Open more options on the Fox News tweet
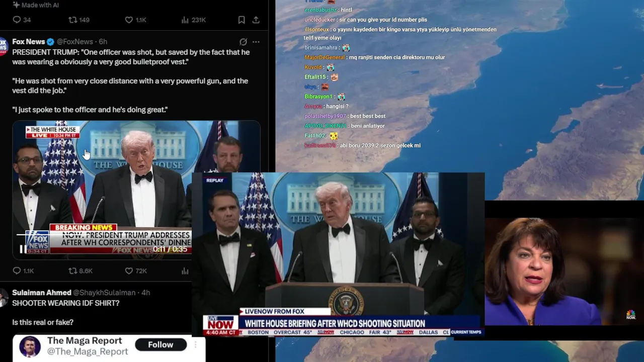Viewport: 644px width, 362px height. (x=256, y=42)
